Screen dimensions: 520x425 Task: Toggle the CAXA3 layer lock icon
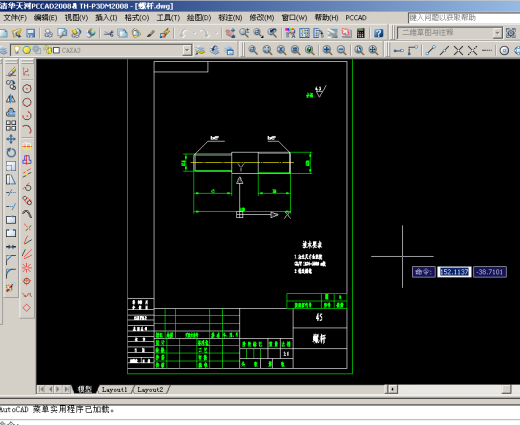tap(48, 50)
